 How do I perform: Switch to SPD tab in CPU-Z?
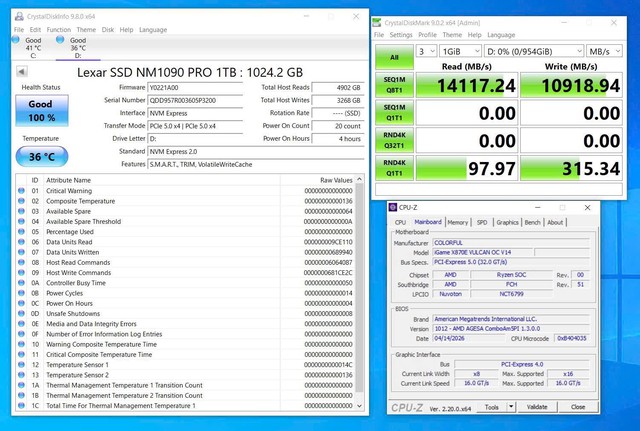(x=482, y=222)
